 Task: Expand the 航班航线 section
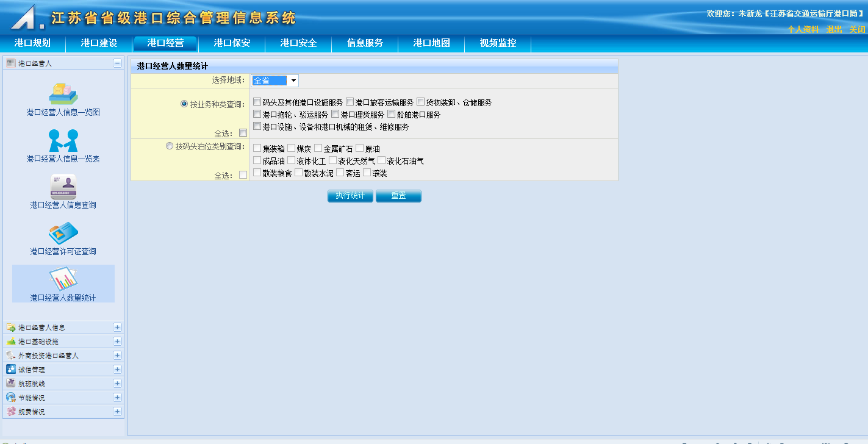117,384
